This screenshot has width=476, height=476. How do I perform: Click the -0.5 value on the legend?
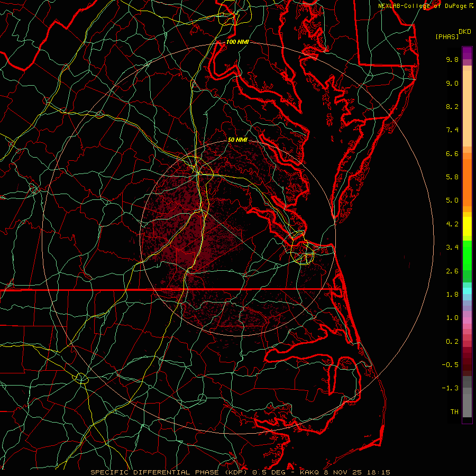tap(450, 364)
